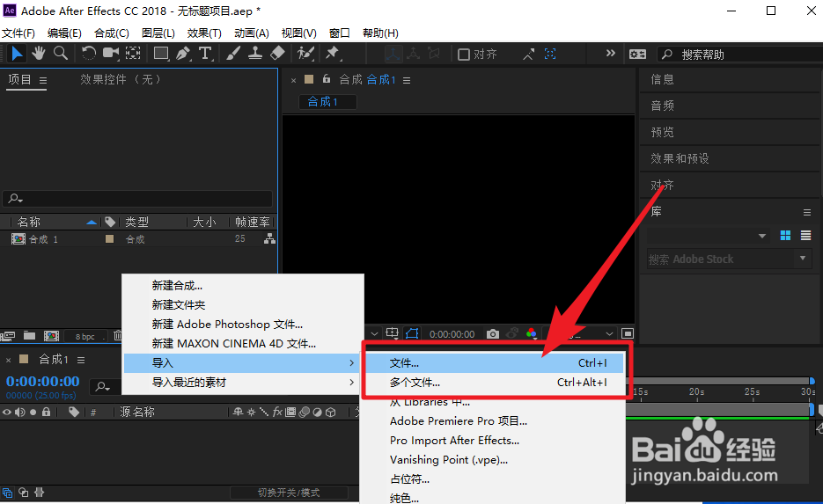Toggle the solo dot column header
This screenshot has width=823, height=504.
(x=33, y=413)
